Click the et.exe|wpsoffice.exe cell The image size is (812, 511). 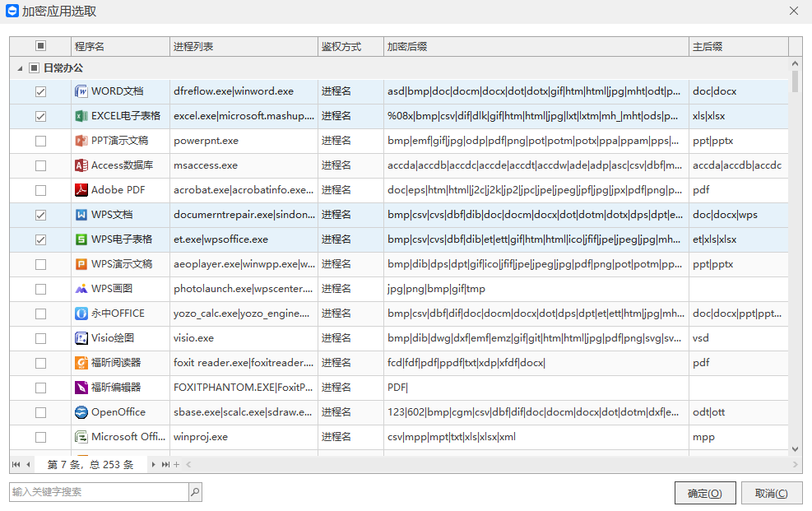(x=244, y=239)
